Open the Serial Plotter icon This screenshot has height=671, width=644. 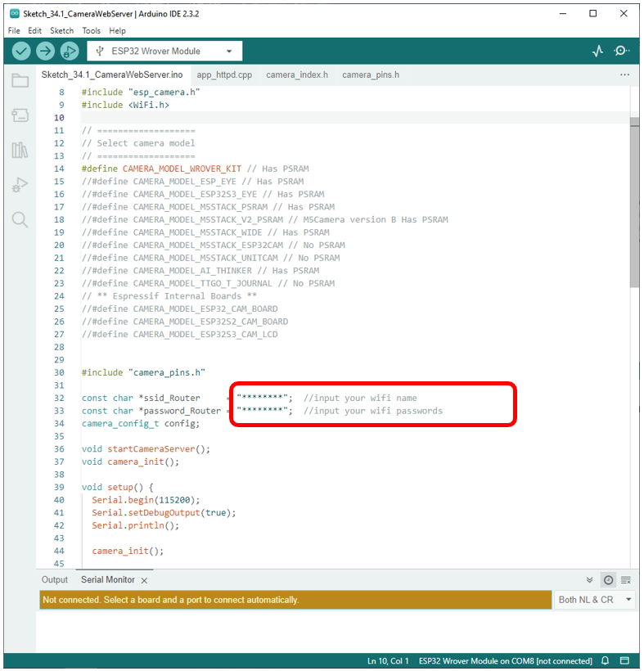pos(598,51)
